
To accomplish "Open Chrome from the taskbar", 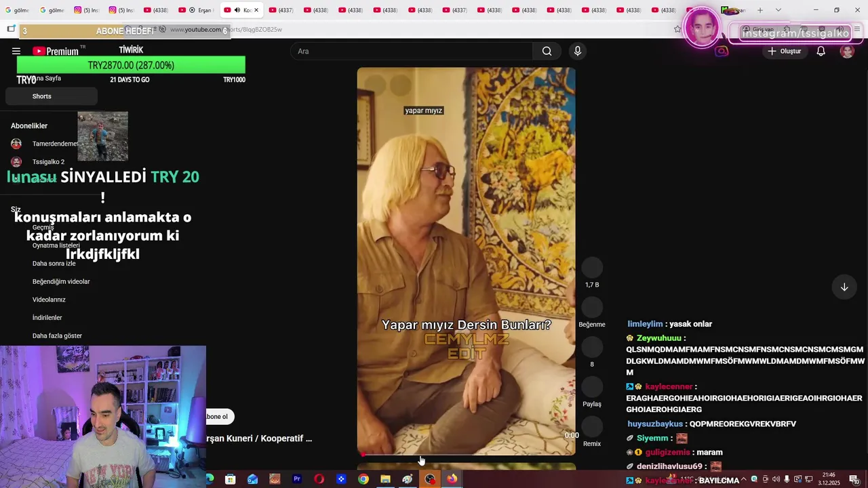I will pyautogui.click(x=363, y=479).
